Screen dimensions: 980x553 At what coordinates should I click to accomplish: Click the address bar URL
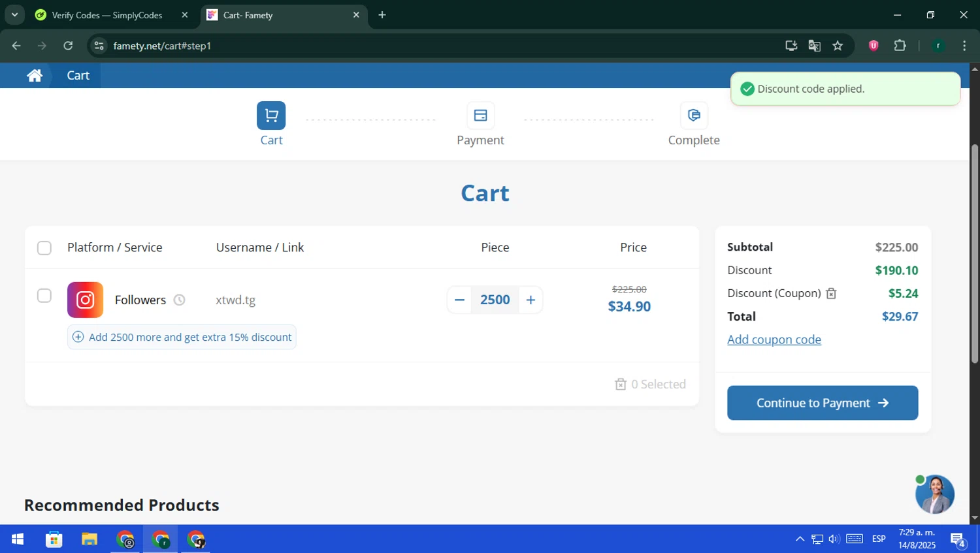click(162, 46)
